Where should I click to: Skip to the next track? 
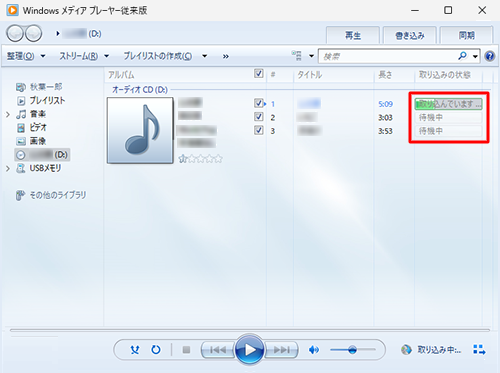(282, 350)
